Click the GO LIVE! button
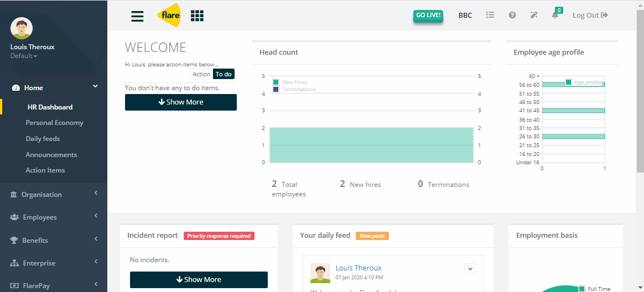Viewport: 644px width, 292px height. [x=428, y=15]
